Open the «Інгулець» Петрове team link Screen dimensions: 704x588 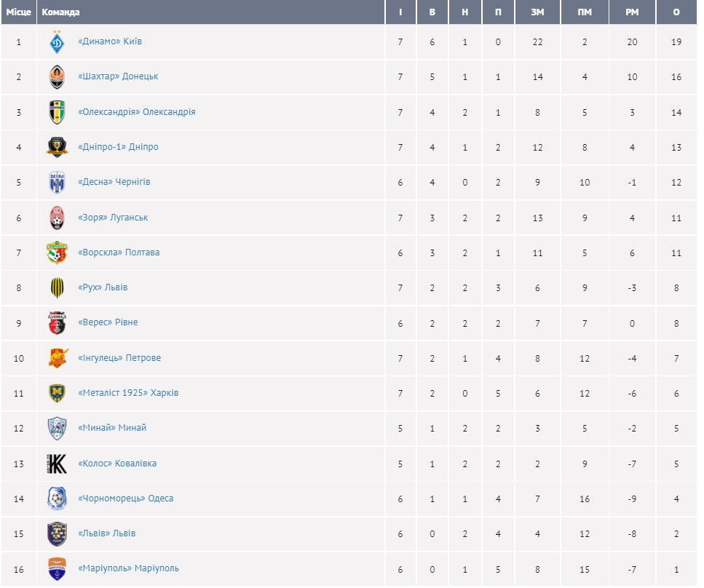pyautogui.click(x=119, y=358)
